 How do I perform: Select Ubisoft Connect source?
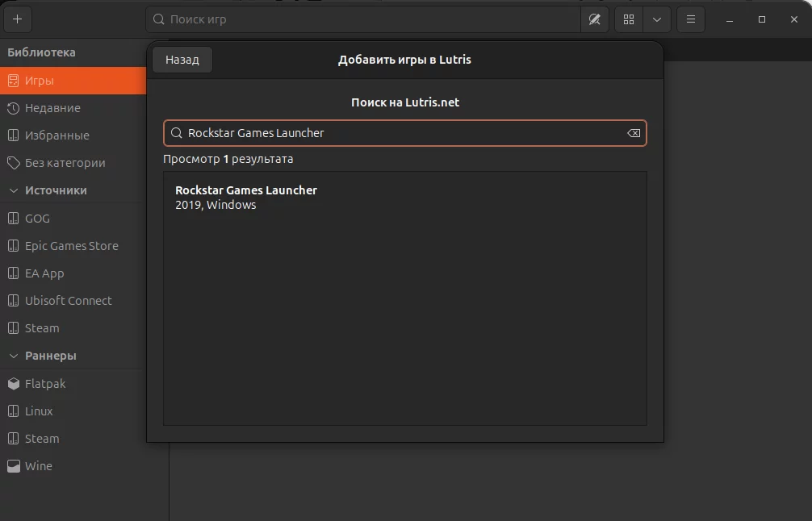[x=73, y=301]
